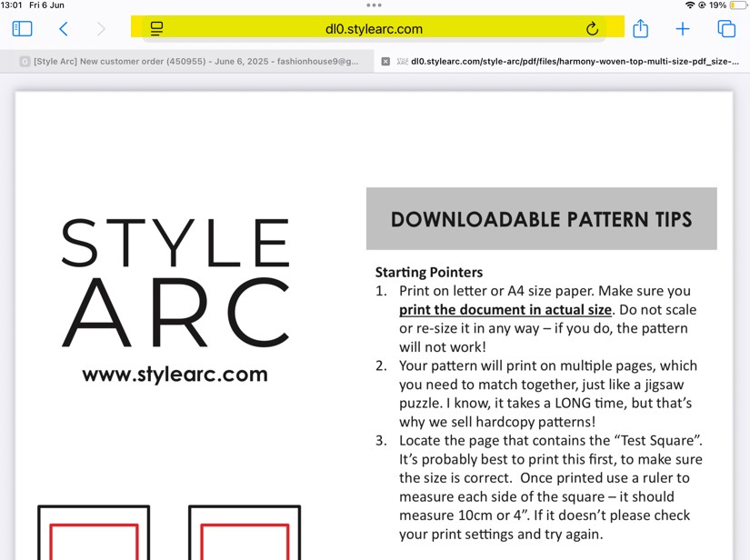Tap the Wi-Fi status icon
The height and width of the screenshot is (560, 750).
point(690,5)
